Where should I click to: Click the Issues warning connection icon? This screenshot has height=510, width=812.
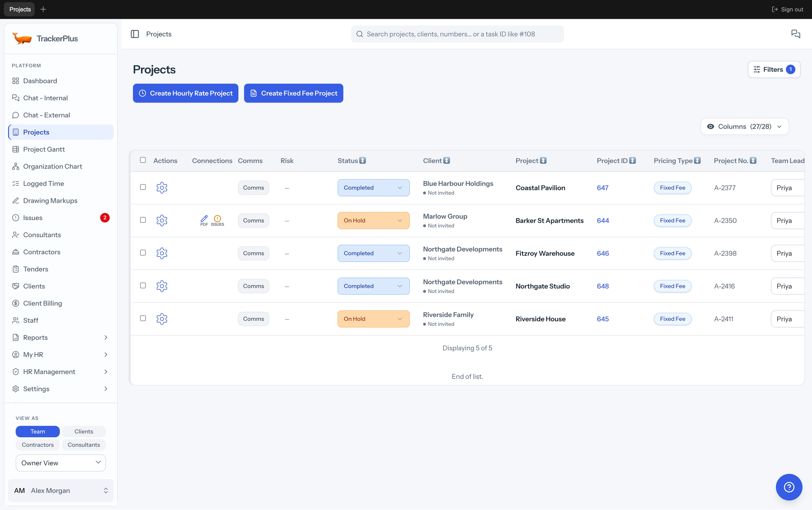click(217, 220)
